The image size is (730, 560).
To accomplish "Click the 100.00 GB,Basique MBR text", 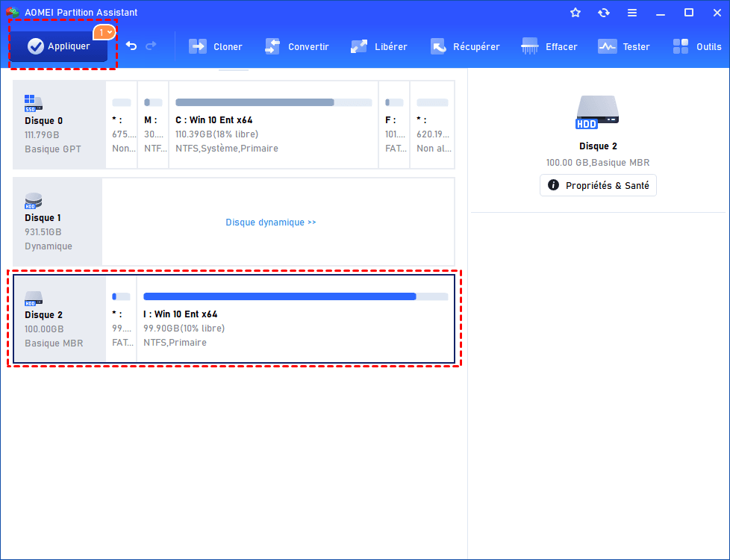I will pos(598,163).
